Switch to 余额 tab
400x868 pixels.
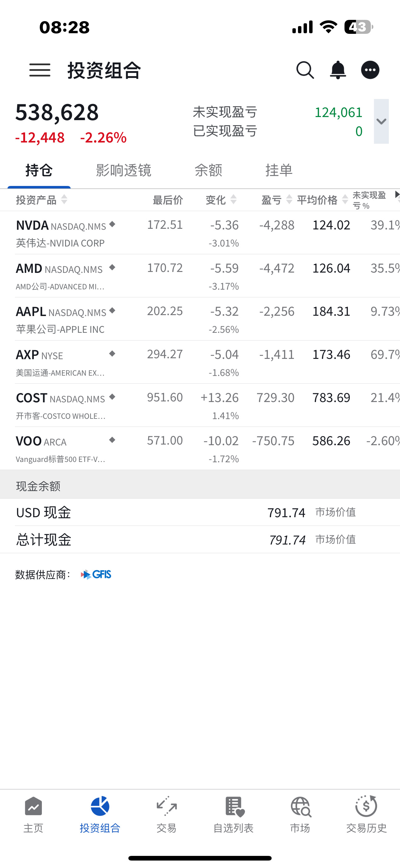[208, 170]
